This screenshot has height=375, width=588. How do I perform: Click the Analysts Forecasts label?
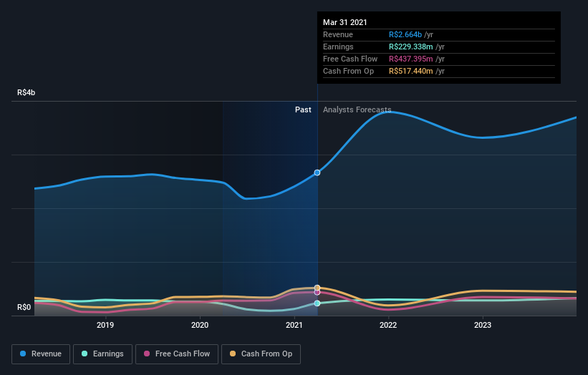357,109
